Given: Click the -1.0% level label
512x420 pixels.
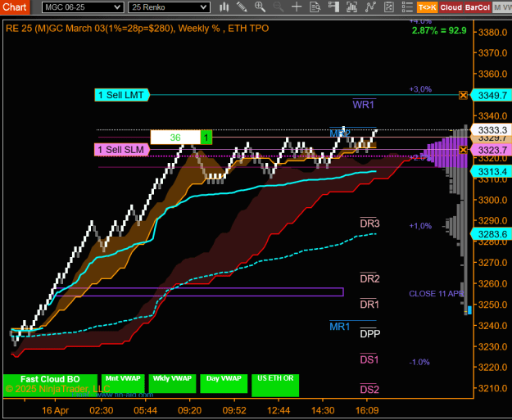Looking at the screenshot, I should tap(419, 362).
